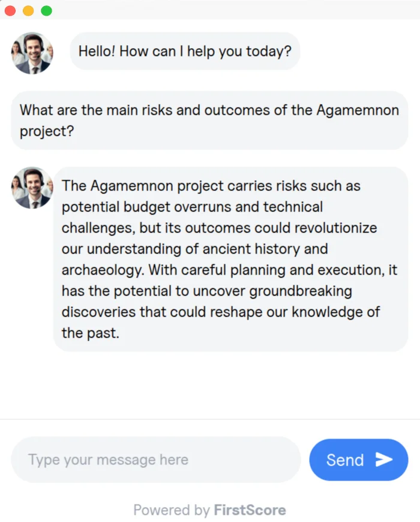Click the agent avatar next to Agamemnon answer
420x522 pixels.
click(x=32, y=187)
